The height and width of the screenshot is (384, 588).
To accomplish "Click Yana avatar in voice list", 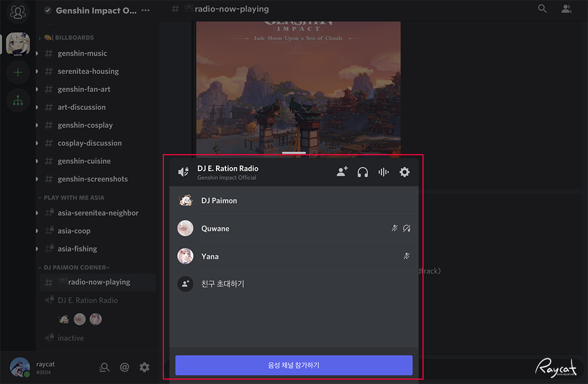I will [185, 256].
